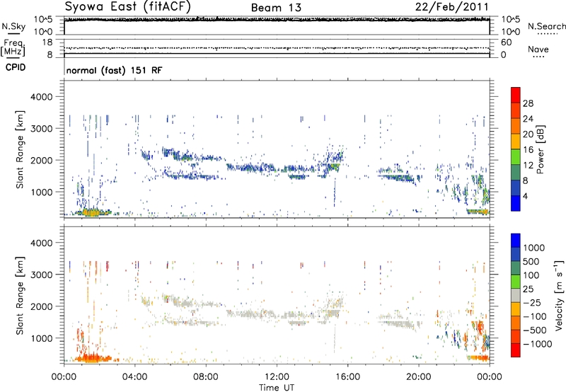Click the '500' Velocity colorbar value
The image size is (566, 392).
click(x=531, y=261)
